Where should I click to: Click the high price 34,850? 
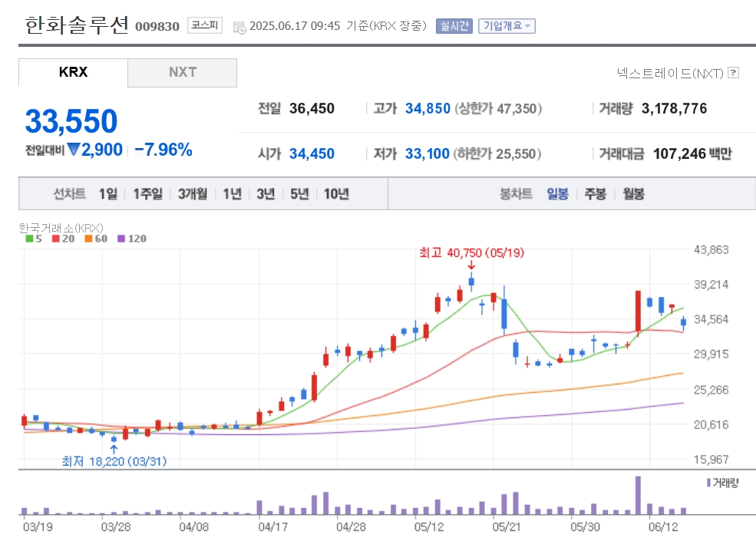pos(428,108)
